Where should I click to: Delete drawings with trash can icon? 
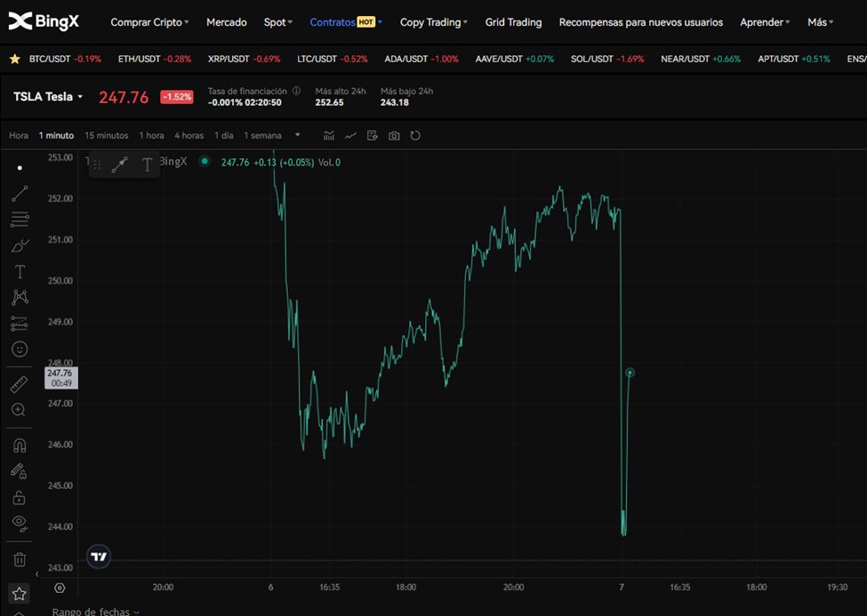click(20, 559)
